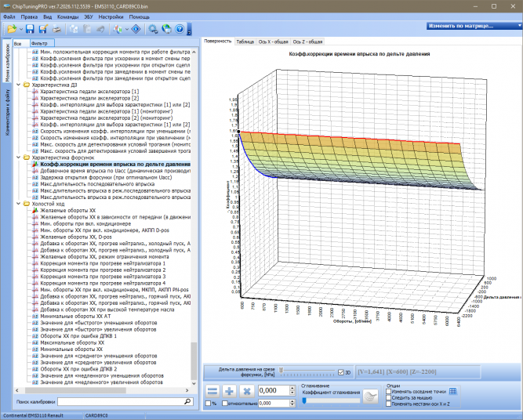This screenshot has height=420, width=523.
Task: Click the save-as floppy with pencil icon
Action: (x=43, y=29)
